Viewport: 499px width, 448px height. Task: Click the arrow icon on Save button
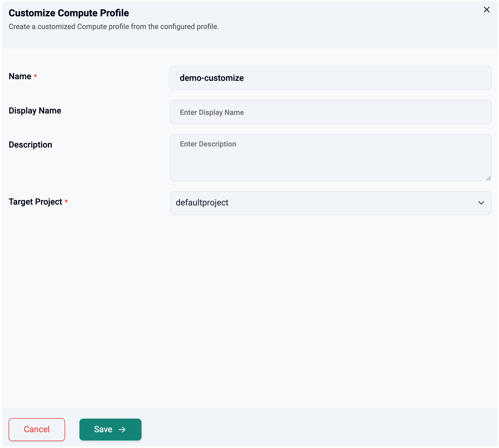(x=122, y=429)
